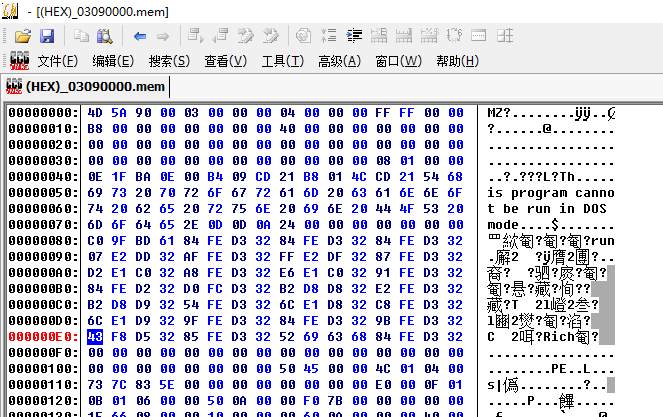Click ASCII text 'PE..L' in text column
663x417 pixels.
570,369
